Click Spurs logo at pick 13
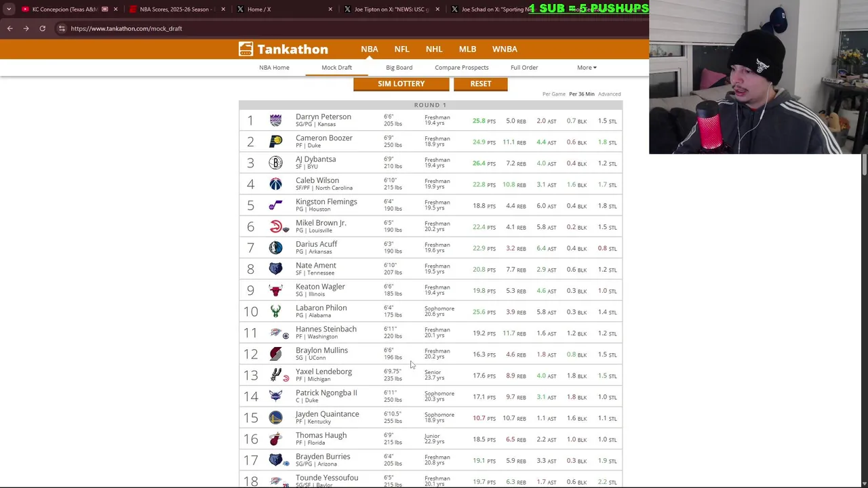Image resolution: width=868 pixels, height=488 pixels. tap(275, 375)
